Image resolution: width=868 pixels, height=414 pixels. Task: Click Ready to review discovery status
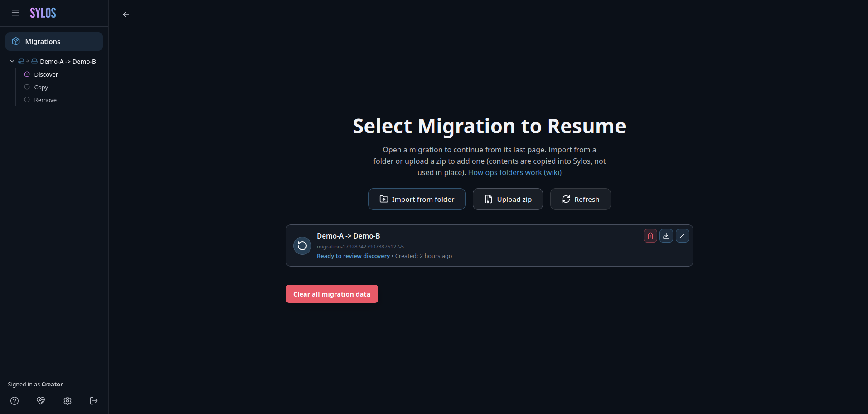pos(353,256)
